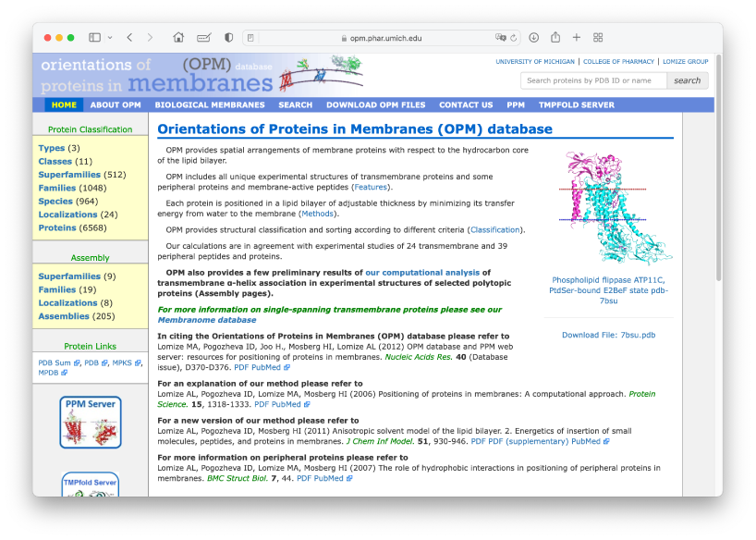Viewport: 756px width, 540px height.
Task: Open the PPM navigation item
Action: tap(516, 104)
